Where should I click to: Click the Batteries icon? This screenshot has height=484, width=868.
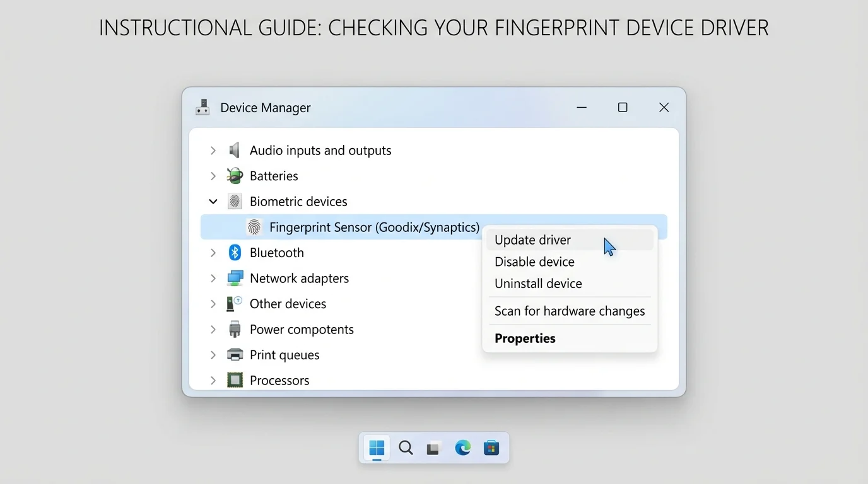[235, 176]
